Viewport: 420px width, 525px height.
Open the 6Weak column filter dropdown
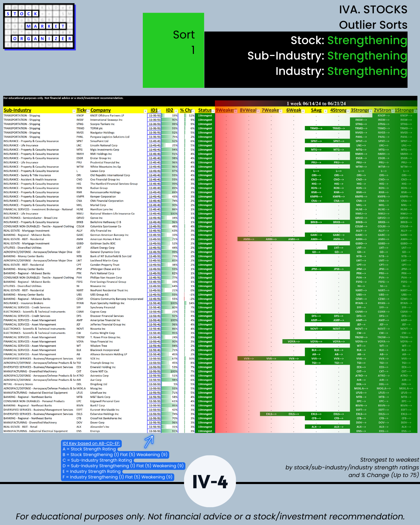point(303,111)
